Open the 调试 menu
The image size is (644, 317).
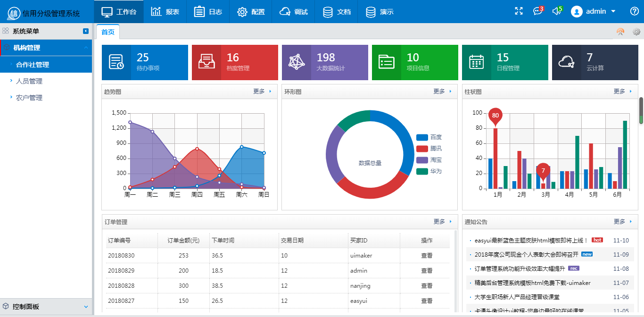294,12
